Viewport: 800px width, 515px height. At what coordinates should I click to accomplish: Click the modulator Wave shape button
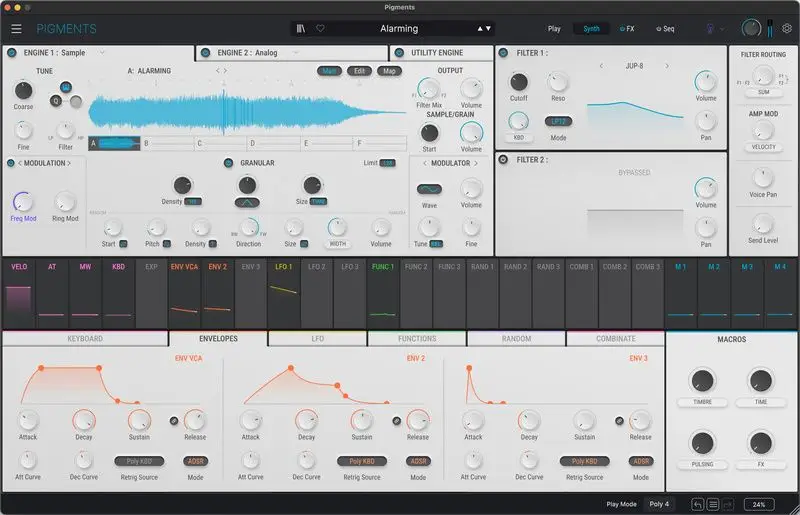(x=429, y=189)
